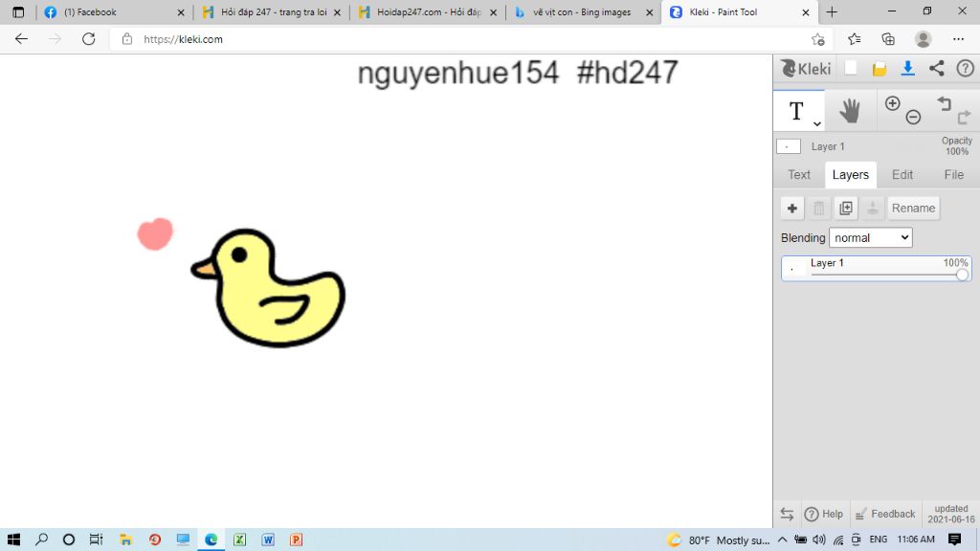Flip panel side with the arrows icon
The image size is (980, 551).
tap(787, 514)
